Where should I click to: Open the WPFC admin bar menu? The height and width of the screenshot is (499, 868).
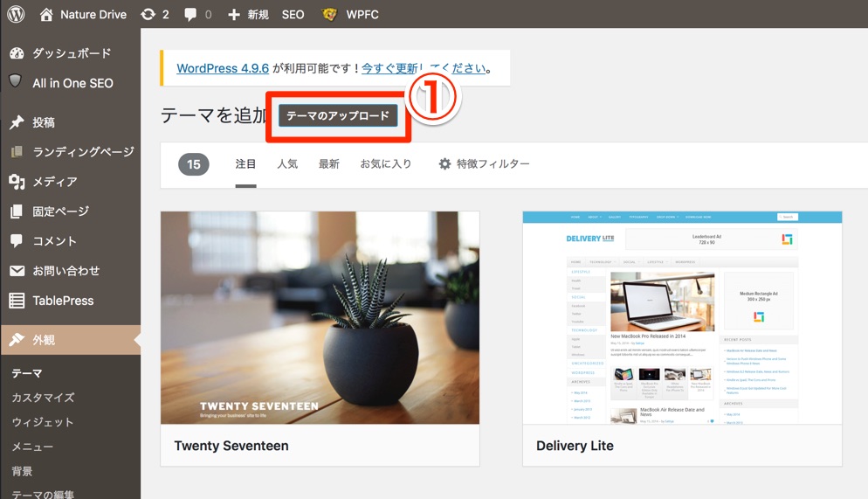pyautogui.click(x=362, y=14)
